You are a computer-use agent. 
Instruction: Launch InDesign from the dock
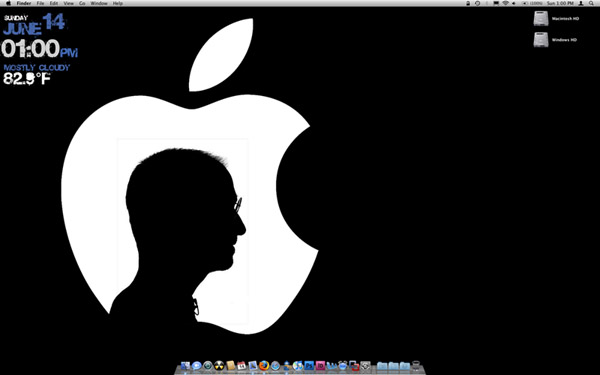320,365
